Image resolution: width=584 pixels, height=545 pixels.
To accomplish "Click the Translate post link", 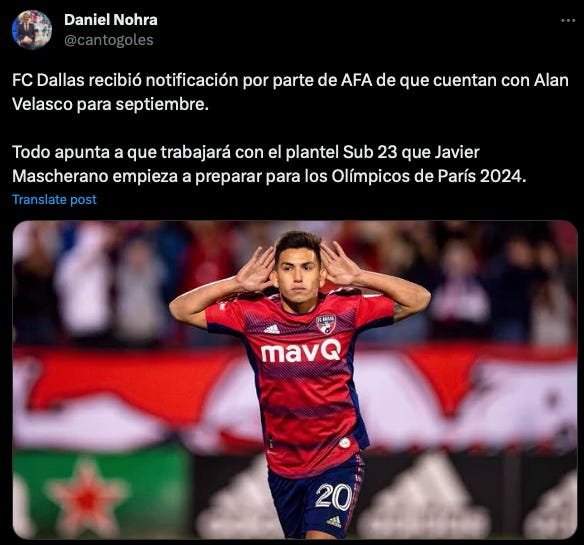I will [x=54, y=200].
